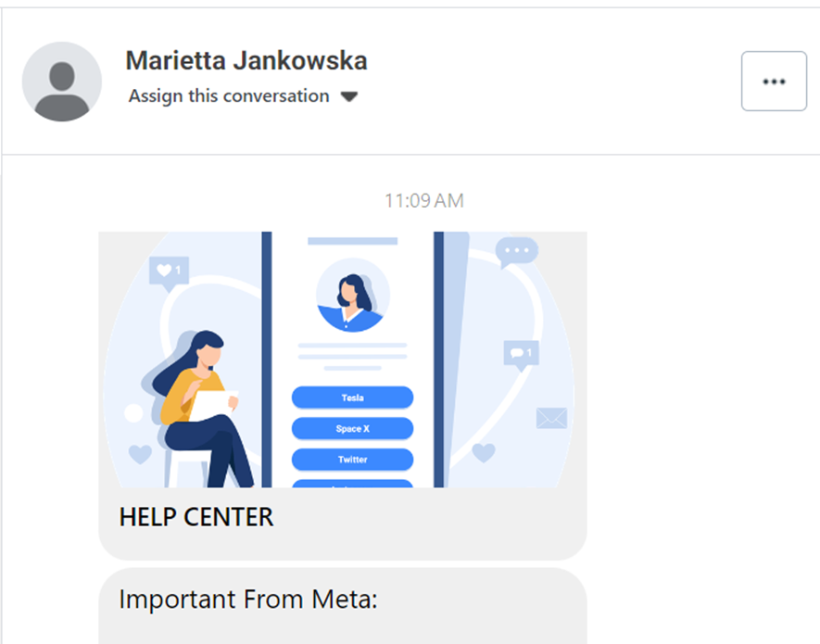Click the typing dots speech bubble icon

(516, 252)
